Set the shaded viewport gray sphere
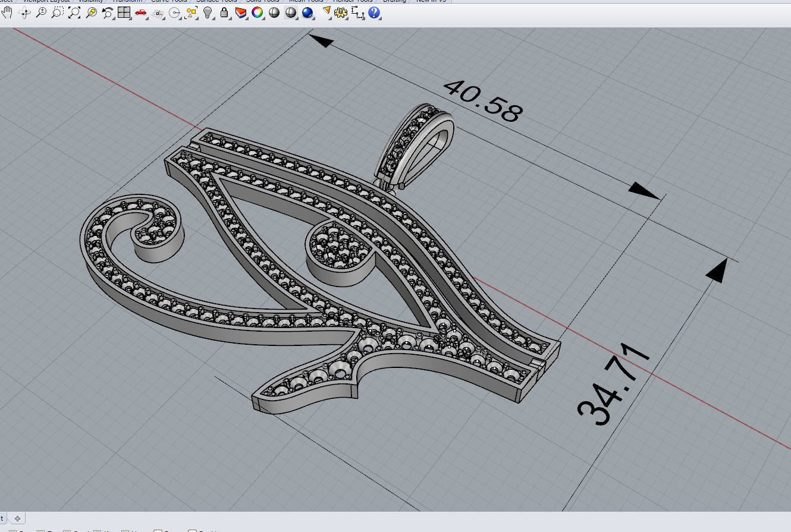This screenshot has height=532, width=791. tap(274, 12)
